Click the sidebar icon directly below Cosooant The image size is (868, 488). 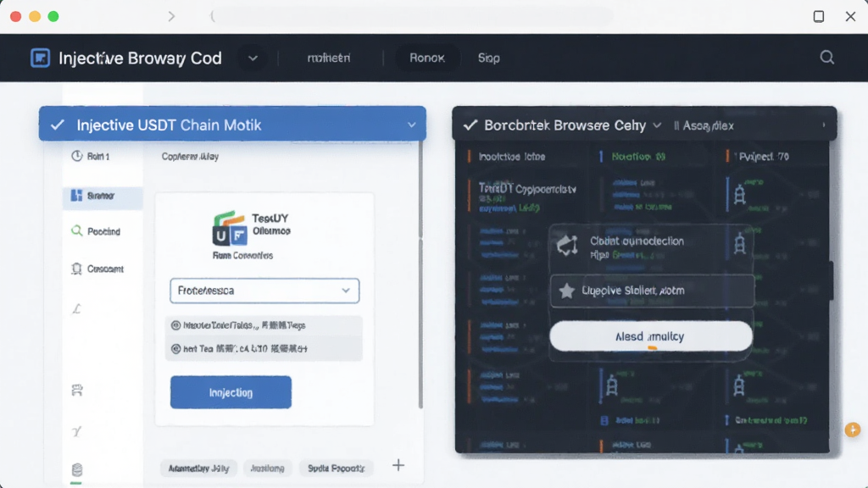(x=77, y=308)
